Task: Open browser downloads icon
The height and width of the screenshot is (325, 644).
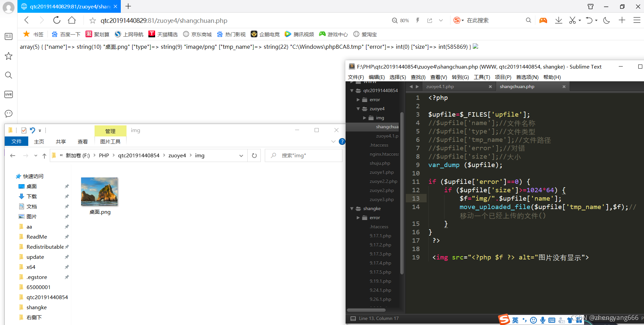Action: (x=559, y=20)
